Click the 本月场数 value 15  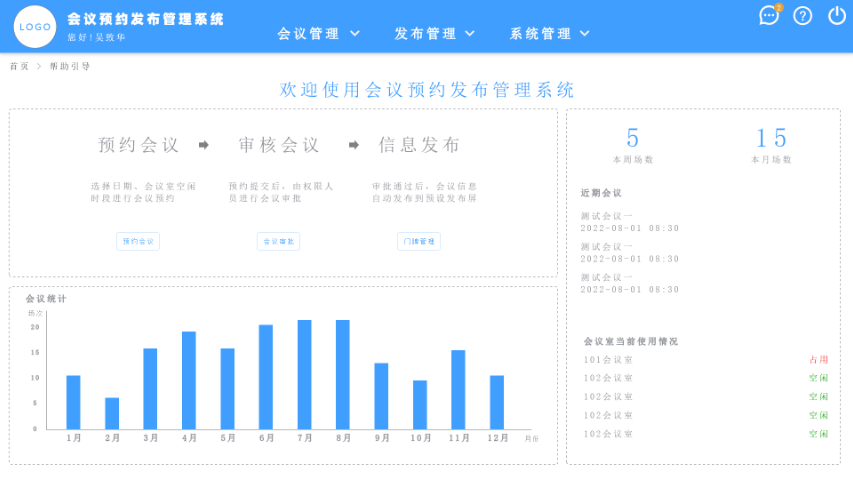point(771,138)
